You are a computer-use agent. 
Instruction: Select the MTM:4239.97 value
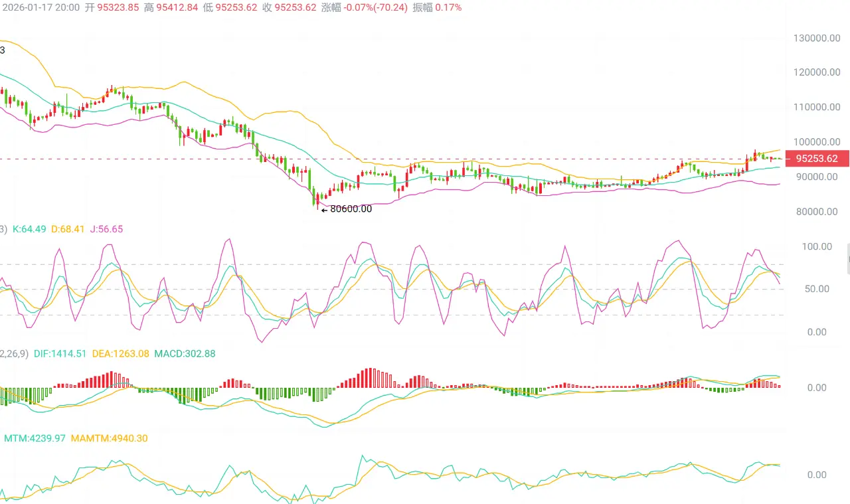[x=35, y=439]
